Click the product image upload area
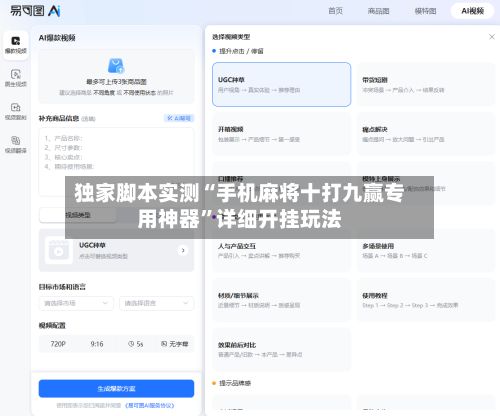500x416 pixels. pyautogui.click(x=116, y=76)
